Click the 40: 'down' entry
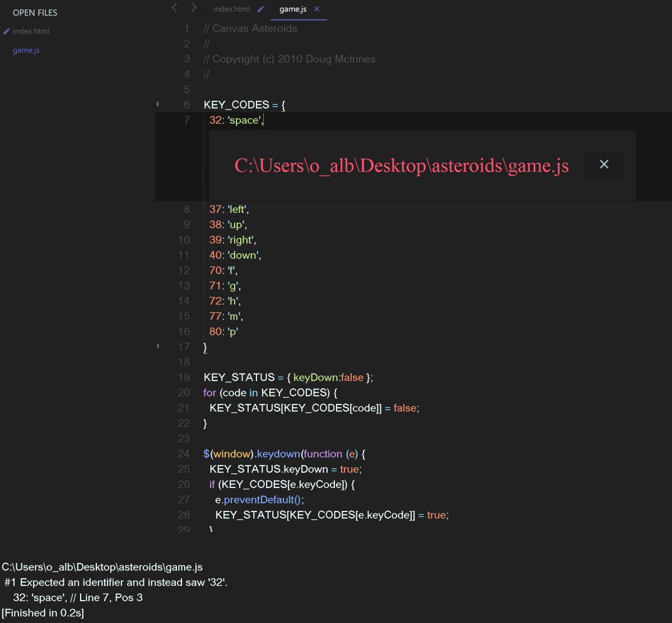 click(x=235, y=255)
